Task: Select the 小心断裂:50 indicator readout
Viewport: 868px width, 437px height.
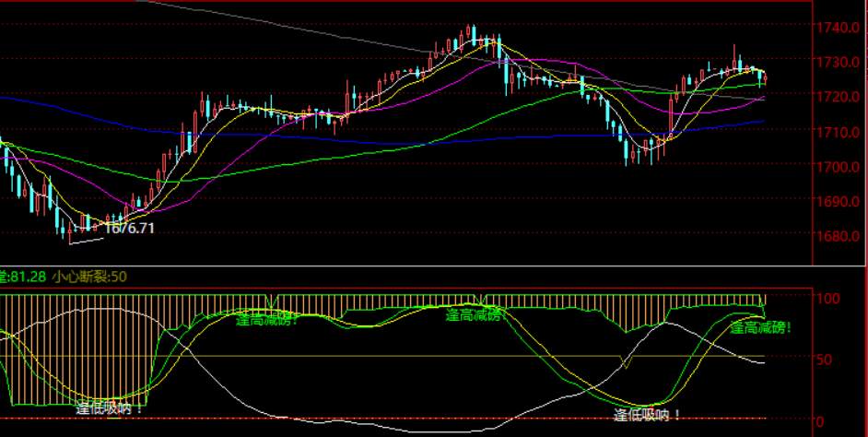Action: [89, 277]
